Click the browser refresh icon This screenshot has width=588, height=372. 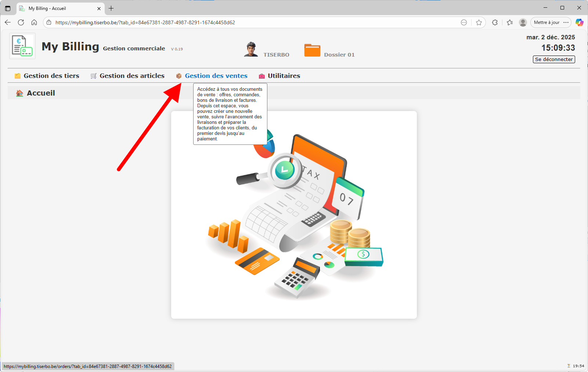[21, 22]
